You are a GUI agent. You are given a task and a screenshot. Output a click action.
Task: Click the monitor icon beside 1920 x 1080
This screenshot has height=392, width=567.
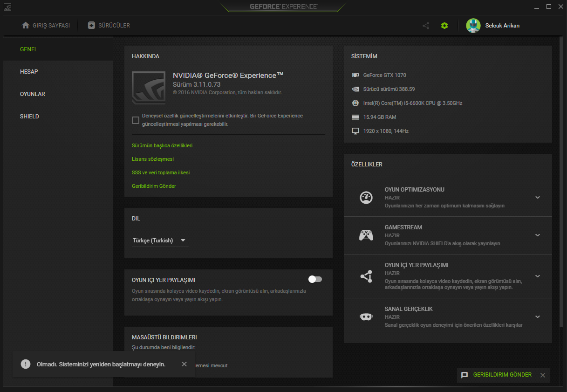(355, 131)
